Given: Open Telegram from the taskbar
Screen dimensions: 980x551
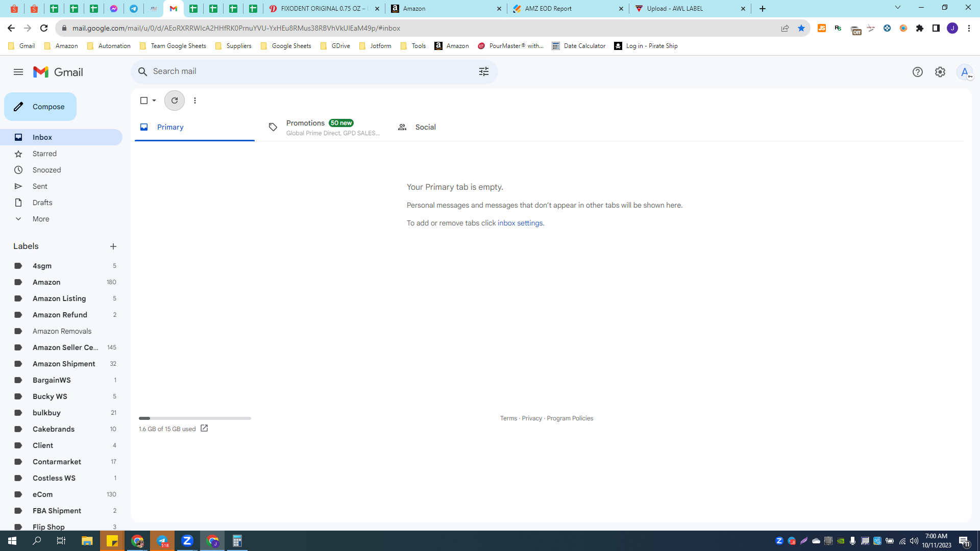Looking at the screenshot, I should pyautogui.click(x=162, y=541).
